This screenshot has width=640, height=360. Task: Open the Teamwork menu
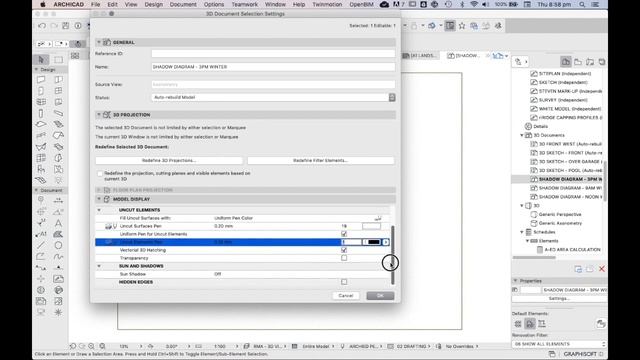click(244, 4)
